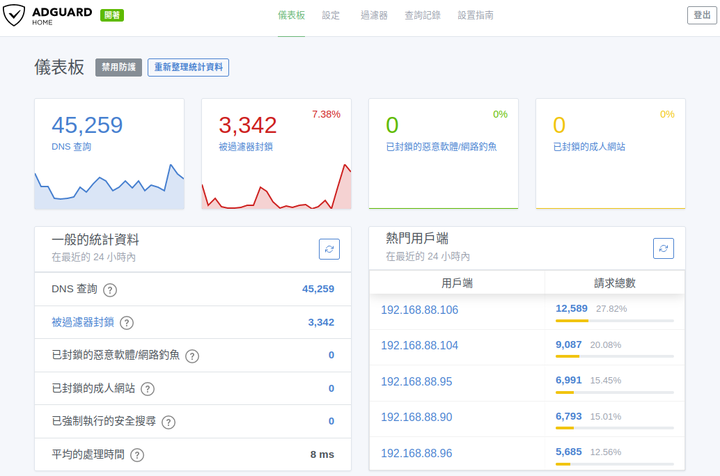Click the 45,259 value in statistics table
The width and height of the screenshot is (720, 476).
318,289
